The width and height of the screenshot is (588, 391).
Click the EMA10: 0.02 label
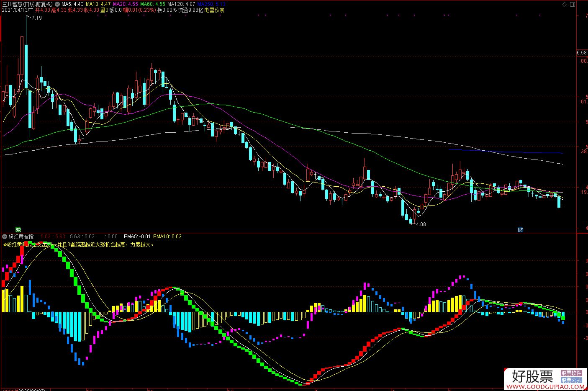[x=167, y=237]
